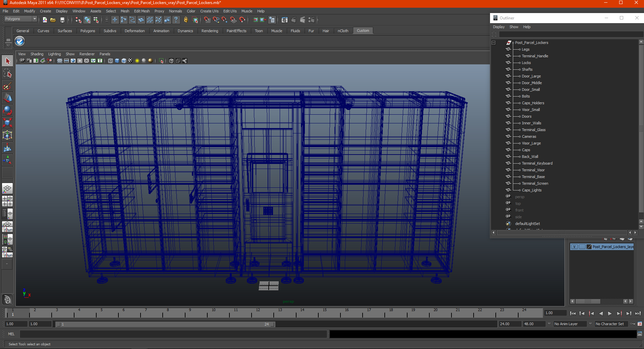Toggle the layer display type box beside V
Viewport: 644px width, 349px height.
click(582, 247)
